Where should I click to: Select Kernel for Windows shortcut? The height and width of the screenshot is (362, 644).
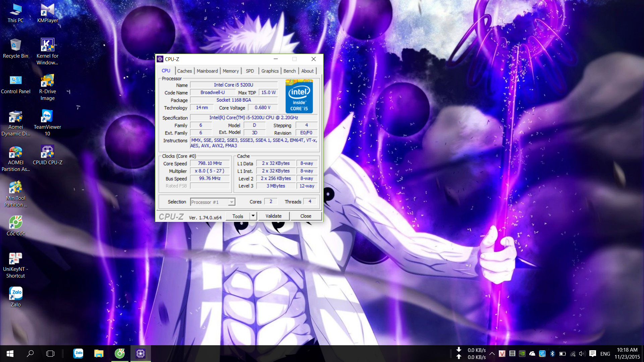[47, 52]
